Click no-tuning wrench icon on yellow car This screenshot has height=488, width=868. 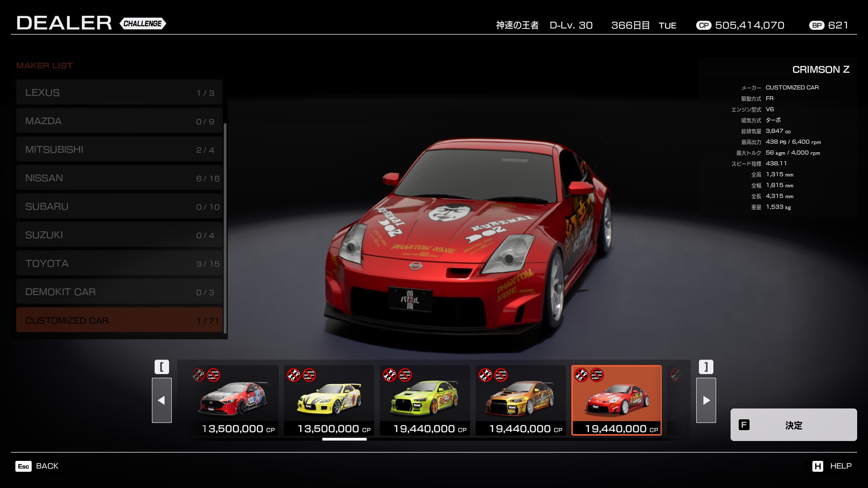294,375
